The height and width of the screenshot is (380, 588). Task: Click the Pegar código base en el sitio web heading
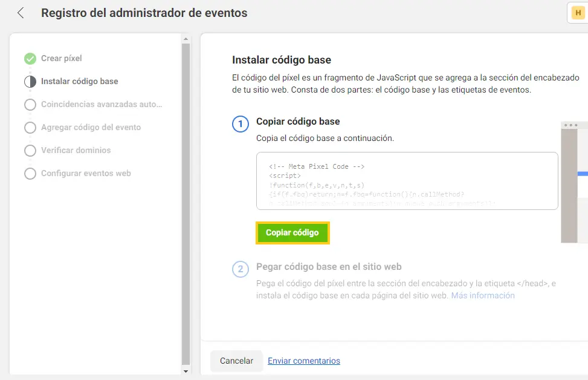coord(329,267)
